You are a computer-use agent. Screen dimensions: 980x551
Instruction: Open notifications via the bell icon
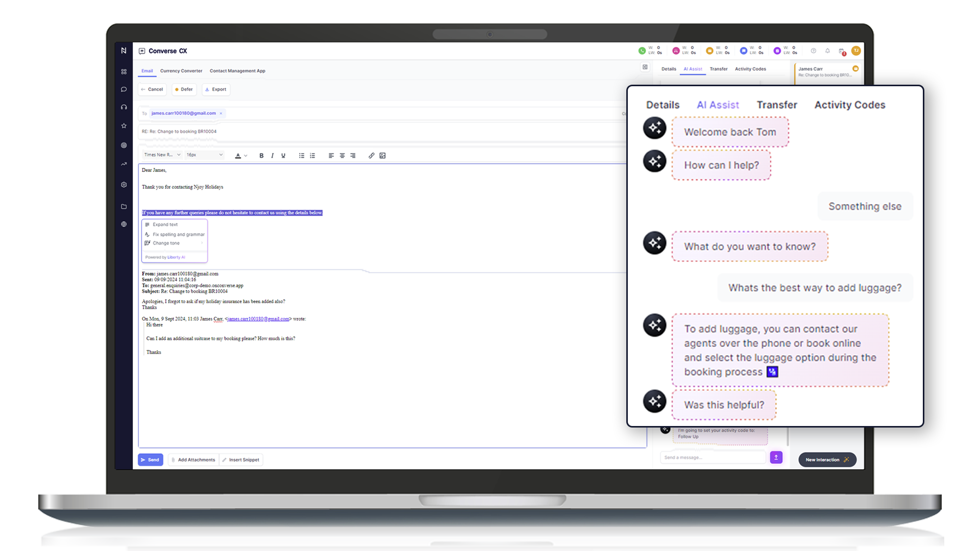tap(827, 51)
